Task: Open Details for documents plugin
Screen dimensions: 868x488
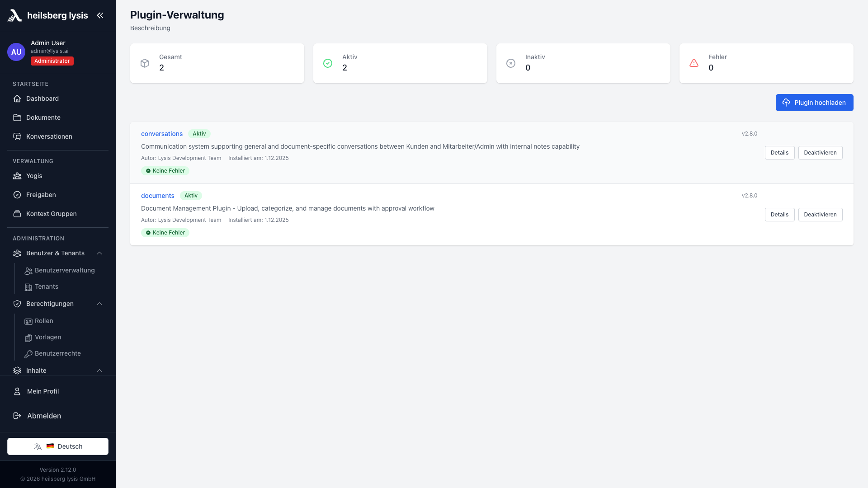Action: [x=779, y=215]
